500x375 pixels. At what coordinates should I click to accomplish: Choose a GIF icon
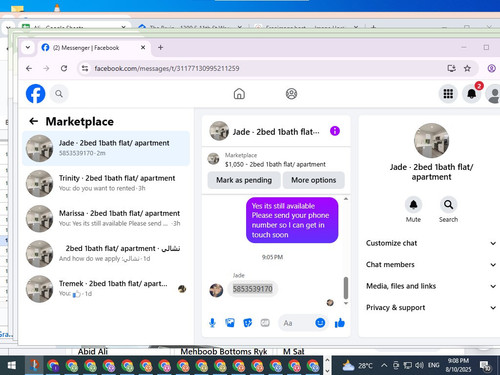point(265,323)
